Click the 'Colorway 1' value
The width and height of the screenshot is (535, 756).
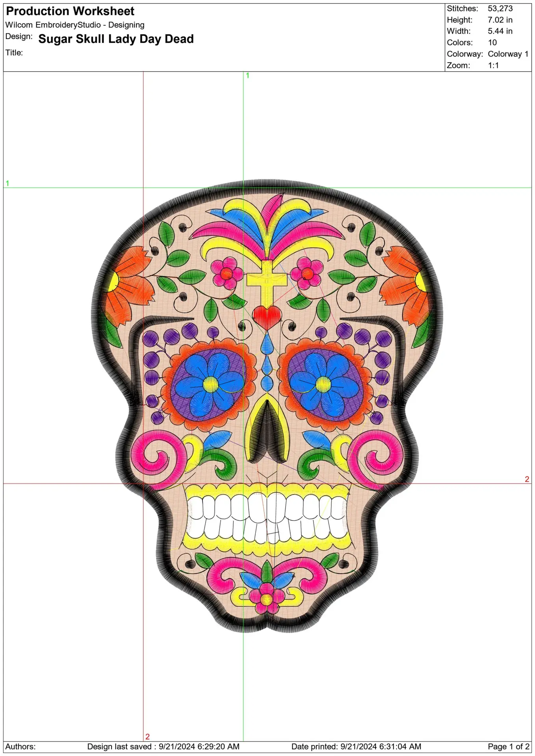click(x=508, y=54)
